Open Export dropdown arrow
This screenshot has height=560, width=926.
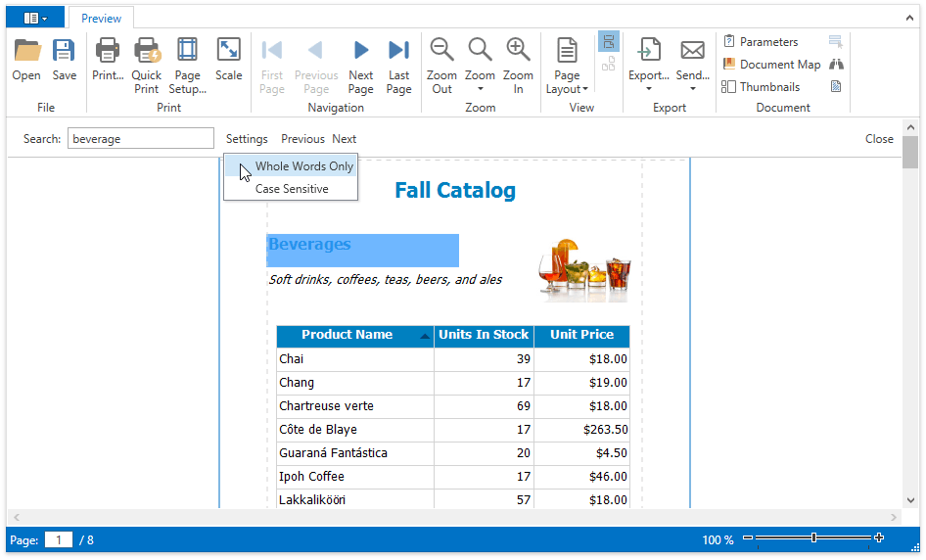[648, 89]
